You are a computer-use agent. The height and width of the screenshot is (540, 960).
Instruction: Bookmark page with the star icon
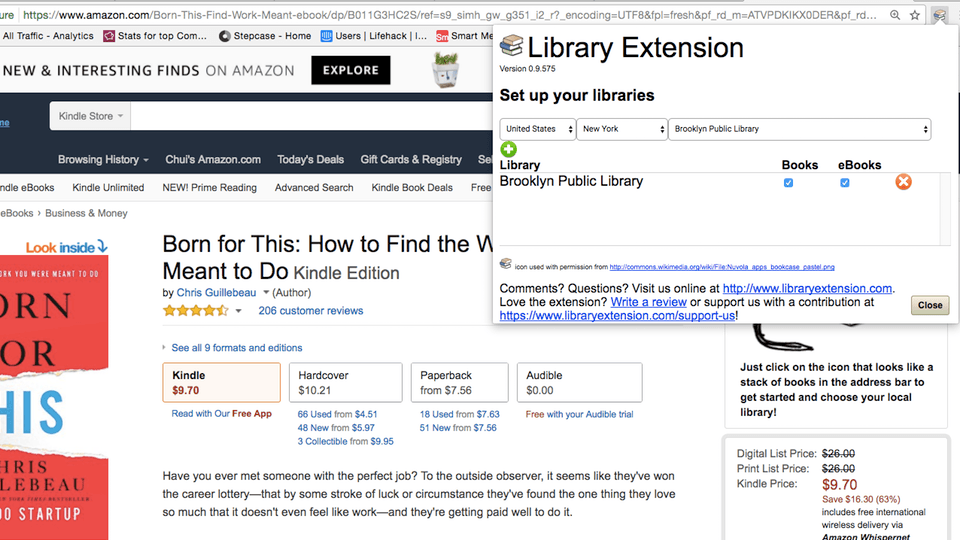point(915,15)
